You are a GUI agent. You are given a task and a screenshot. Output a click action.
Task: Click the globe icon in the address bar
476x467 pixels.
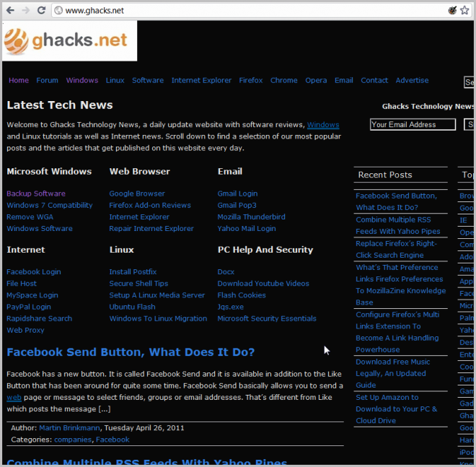pyautogui.click(x=58, y=10)
